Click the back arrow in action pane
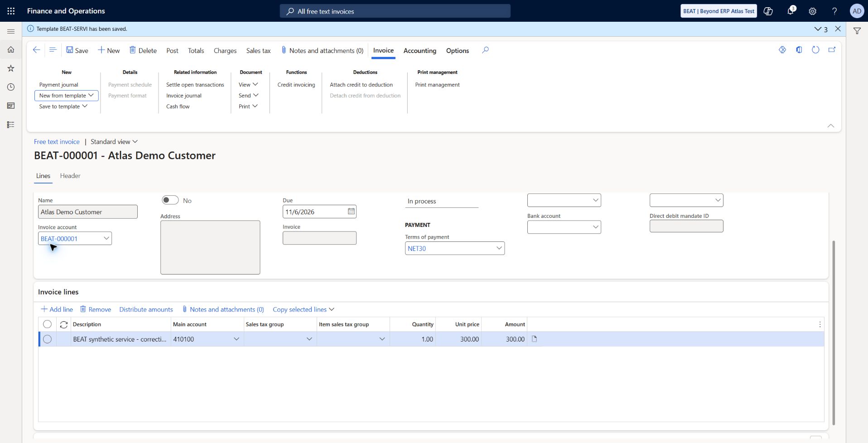868x443 pixels. pyautogui.click(x=37, y=50)
